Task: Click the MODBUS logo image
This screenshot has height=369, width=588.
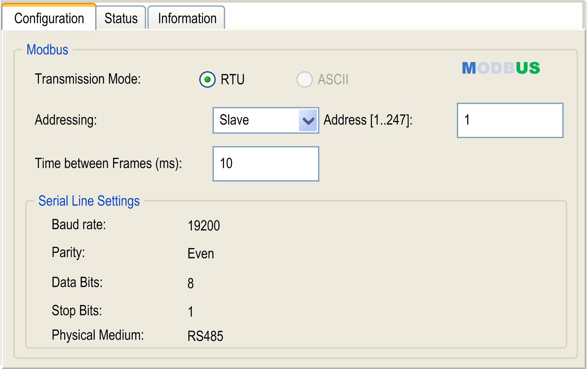Action: coord(501,67)
